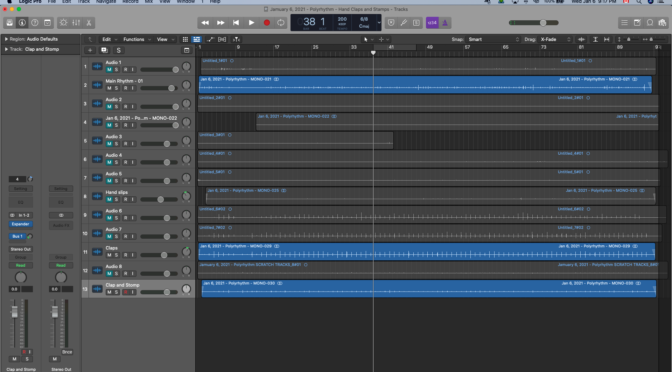Toggle the metronome click
Screen dimensions: 672x372
point(445,23)
